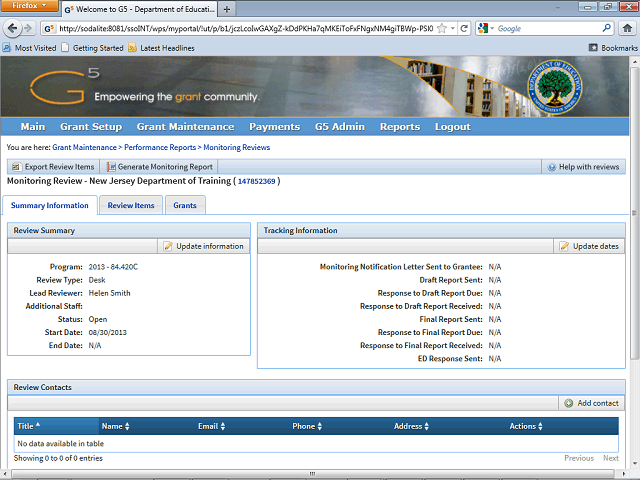640x480 pixels.
Task: Click the Lead Reviewer value Helen Smith
Action: (x=109, y=293)
